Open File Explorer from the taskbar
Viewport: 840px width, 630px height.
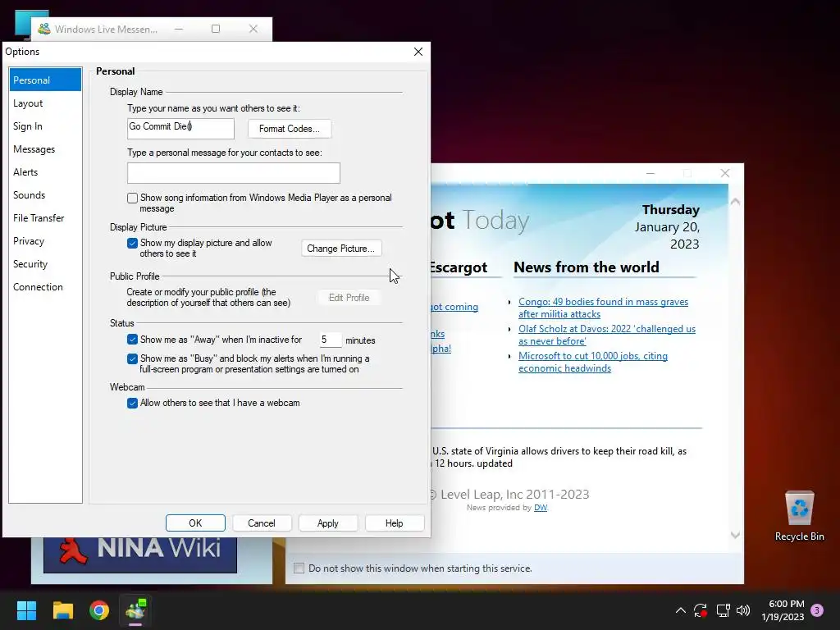coord(62,610)
